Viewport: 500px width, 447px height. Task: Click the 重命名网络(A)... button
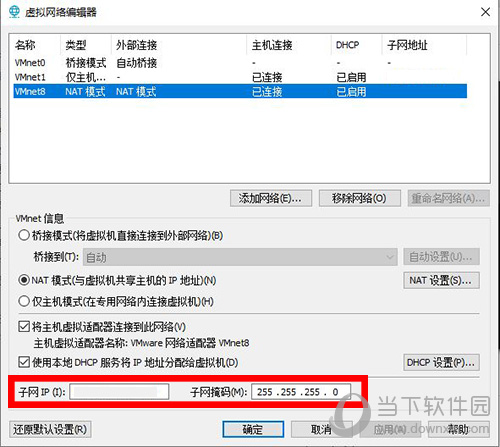pos(448,199)
